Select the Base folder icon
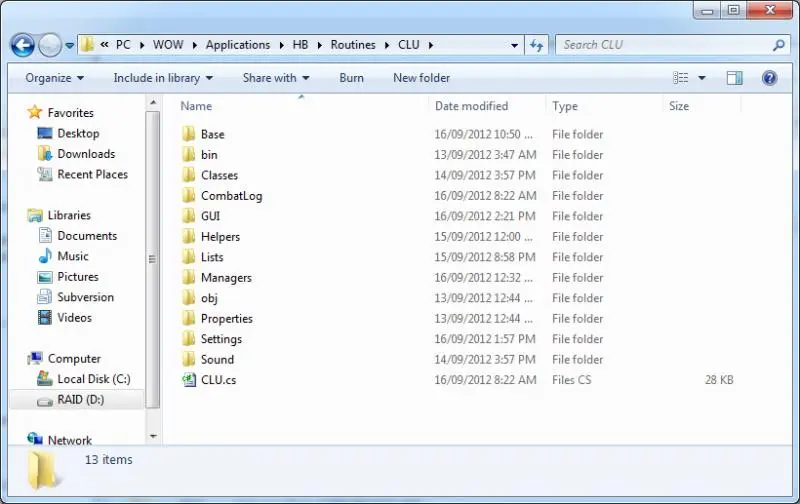Image resolution: width=800 pixels, height=504 pixels. 189,134
